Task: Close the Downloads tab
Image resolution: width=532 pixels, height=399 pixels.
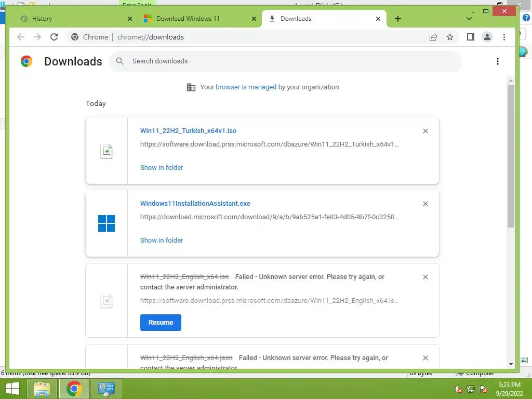Action: coord(378,19)
